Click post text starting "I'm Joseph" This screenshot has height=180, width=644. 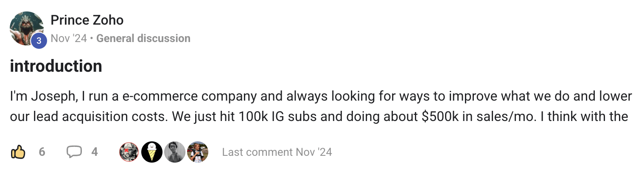42,96
